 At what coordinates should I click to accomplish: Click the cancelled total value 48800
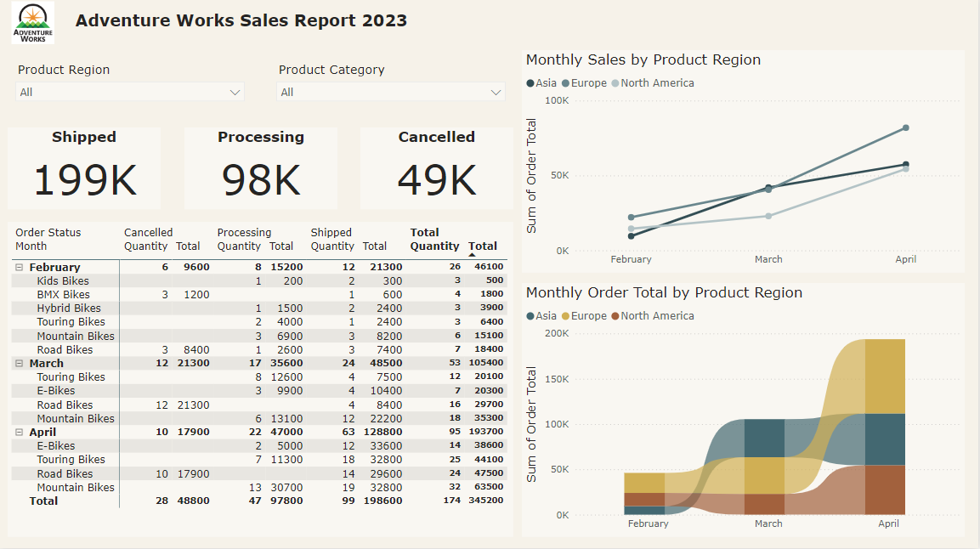coord(193,501)
